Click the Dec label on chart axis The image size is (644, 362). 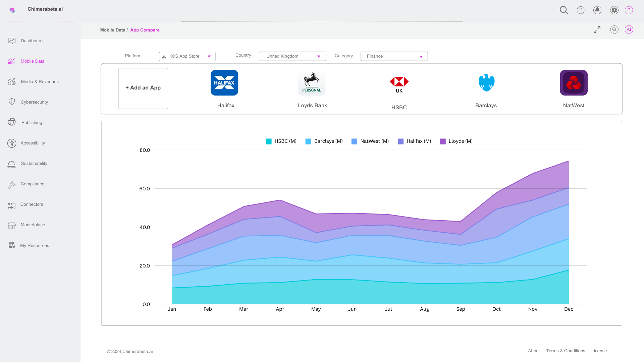click(569, 309)
